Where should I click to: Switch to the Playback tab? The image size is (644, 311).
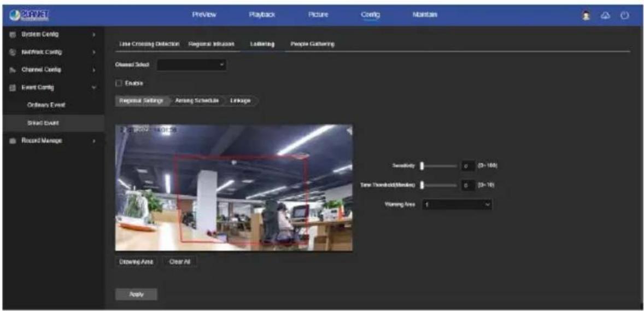pos(262,15)
